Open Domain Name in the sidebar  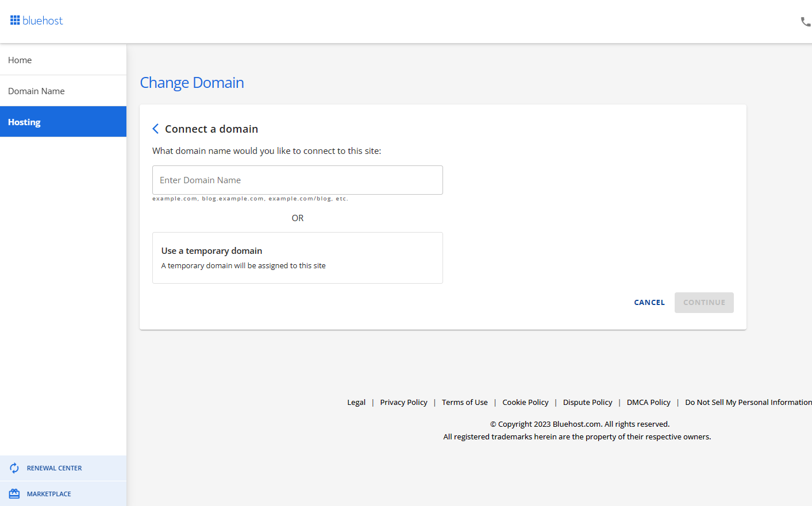[63, 91]
